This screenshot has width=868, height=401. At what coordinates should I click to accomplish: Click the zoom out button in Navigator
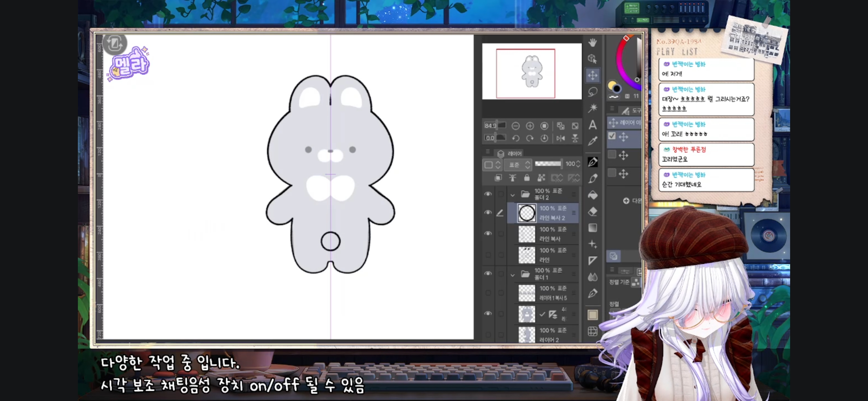click(x=515, y=126)
